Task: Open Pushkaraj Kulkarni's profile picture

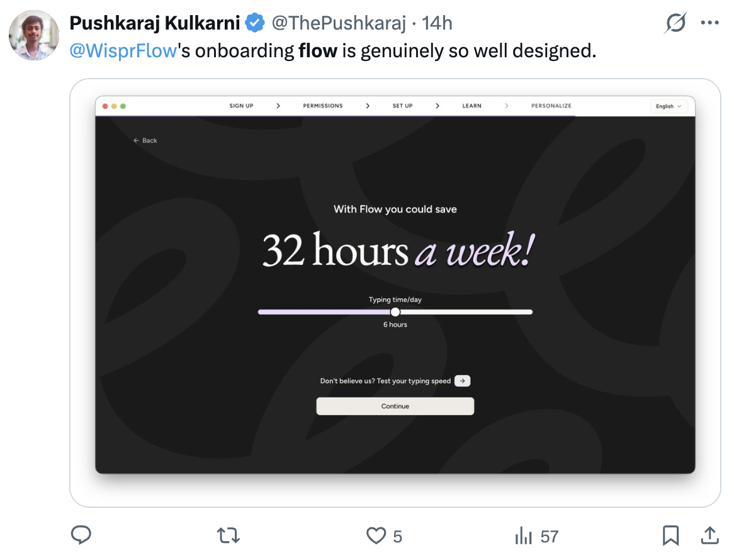Action: [34, 35]
